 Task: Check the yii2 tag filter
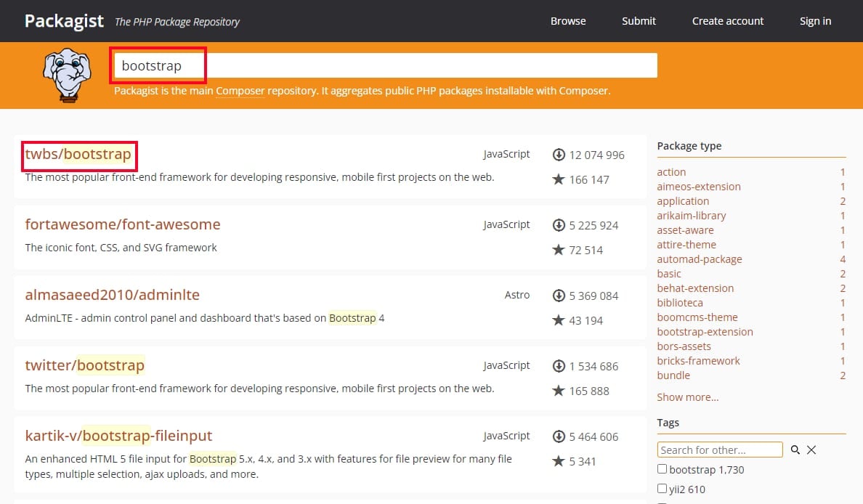[x=662, y=489]
